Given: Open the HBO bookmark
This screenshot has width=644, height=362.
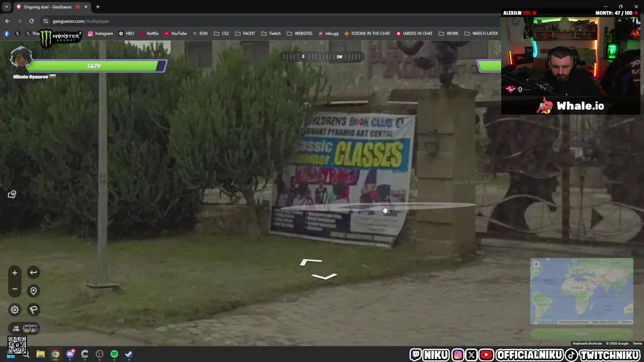Looking at the screenshot, I should pos(126,33).
